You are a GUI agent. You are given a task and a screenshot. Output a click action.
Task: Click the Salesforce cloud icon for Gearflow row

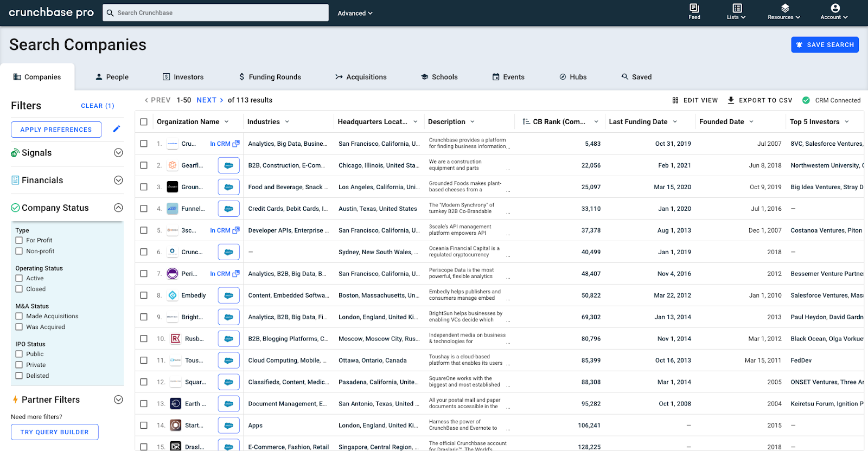[x=229, y=165]
